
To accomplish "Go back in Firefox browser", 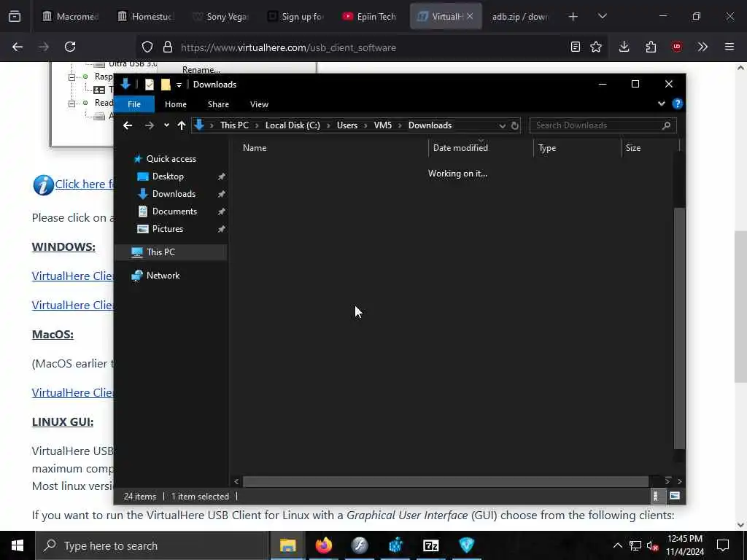I will click(x=18, y=47).
